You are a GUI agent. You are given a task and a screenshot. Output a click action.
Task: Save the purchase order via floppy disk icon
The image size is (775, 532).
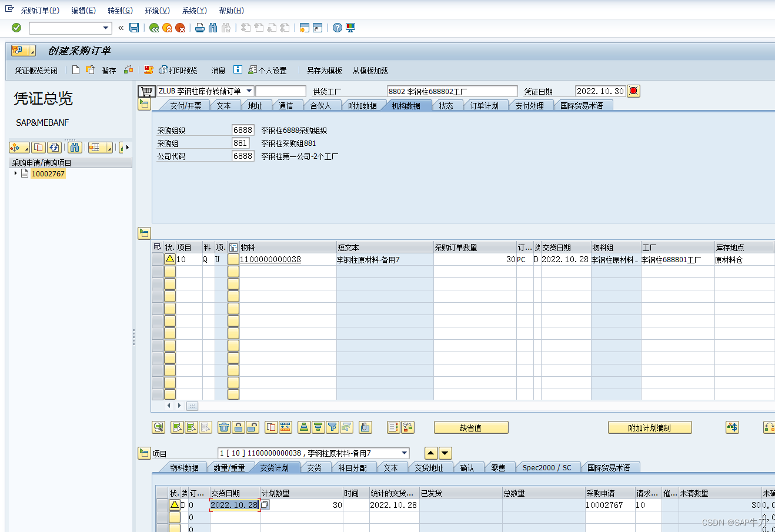click(x=134, y=28)
